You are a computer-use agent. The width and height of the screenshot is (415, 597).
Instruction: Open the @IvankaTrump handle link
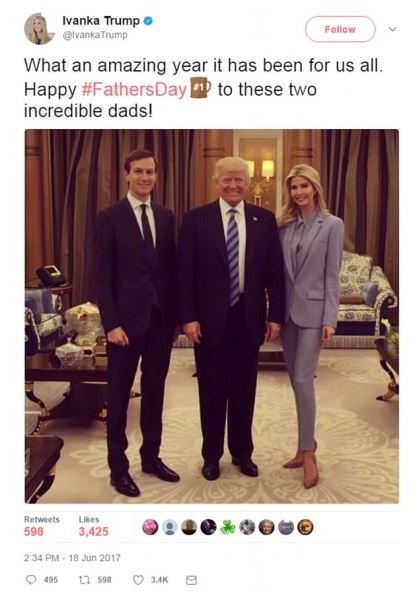tap(95, 35)
